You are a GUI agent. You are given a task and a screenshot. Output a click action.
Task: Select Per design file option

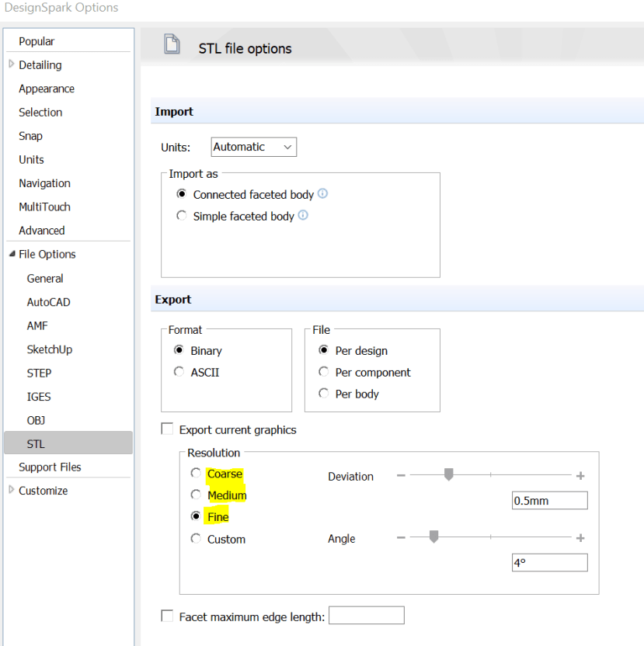pos(324,349)
